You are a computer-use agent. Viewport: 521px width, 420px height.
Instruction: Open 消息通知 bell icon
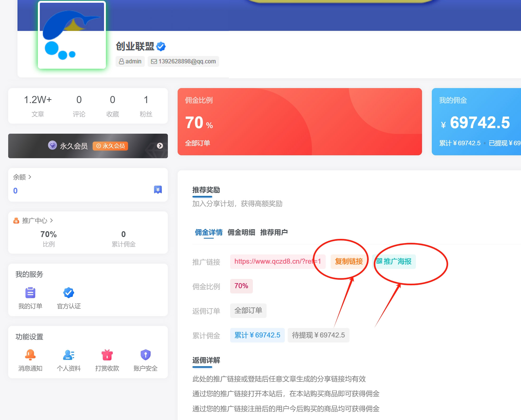(30, 355)
